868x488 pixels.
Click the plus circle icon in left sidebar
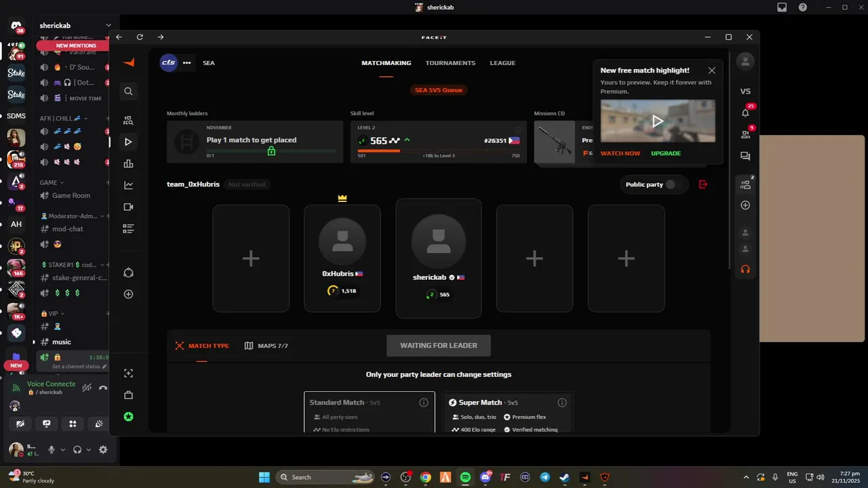pos(129,294)
